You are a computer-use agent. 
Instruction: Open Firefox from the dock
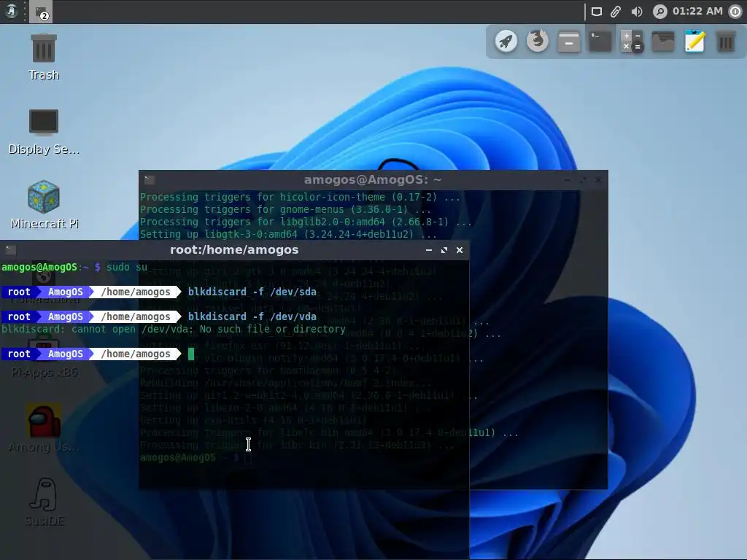[538, 42]
